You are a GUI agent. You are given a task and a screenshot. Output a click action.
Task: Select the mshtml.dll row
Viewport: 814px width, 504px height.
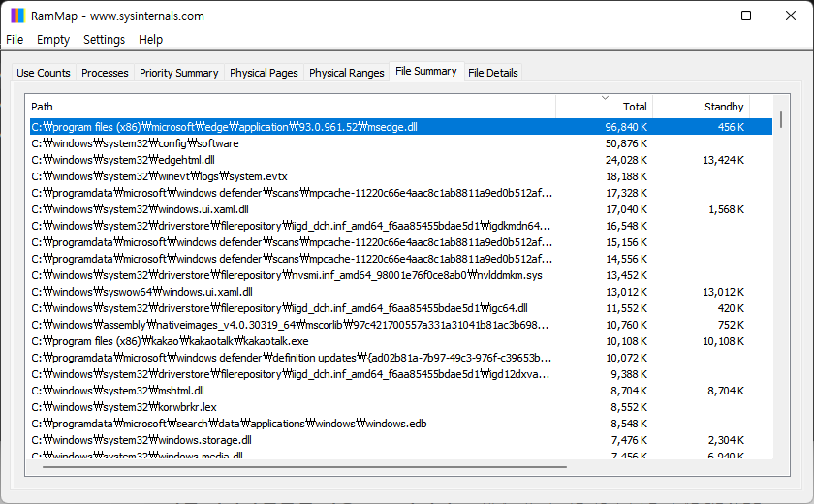point(401,391)
